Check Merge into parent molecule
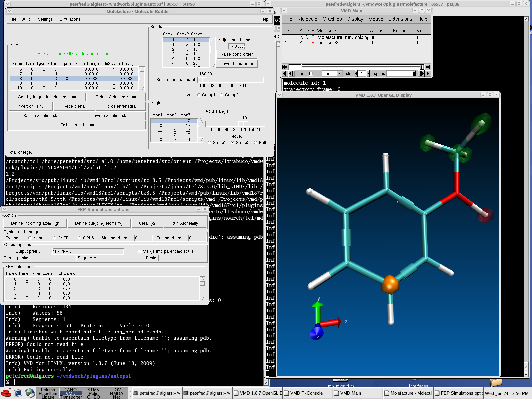 click(x=140, y=251)
